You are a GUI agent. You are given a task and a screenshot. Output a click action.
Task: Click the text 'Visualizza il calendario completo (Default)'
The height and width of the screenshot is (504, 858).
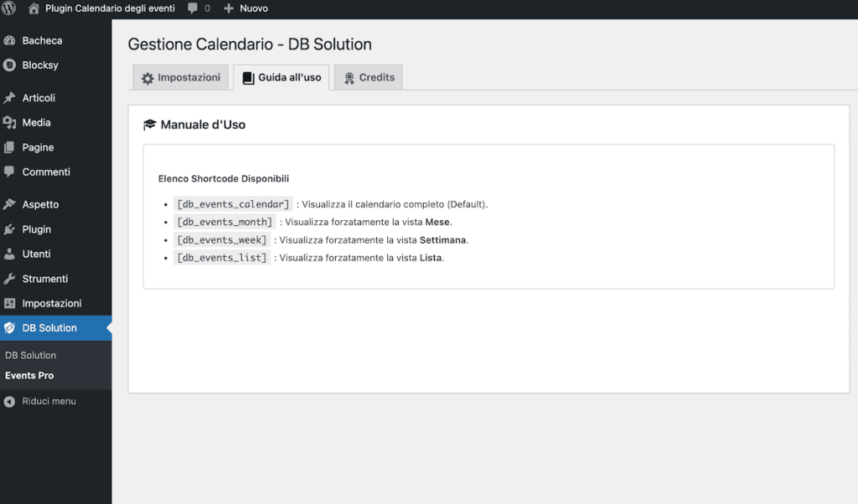pyautogui.click(x=394, y=204)
